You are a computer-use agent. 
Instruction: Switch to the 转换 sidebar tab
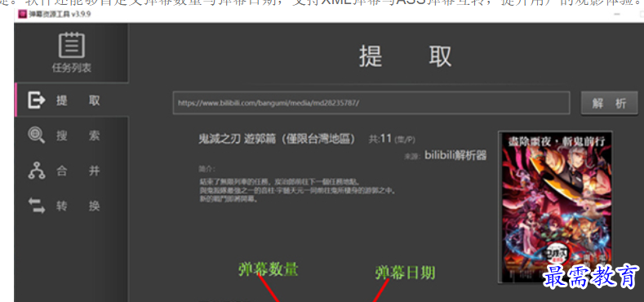point(78,206)
